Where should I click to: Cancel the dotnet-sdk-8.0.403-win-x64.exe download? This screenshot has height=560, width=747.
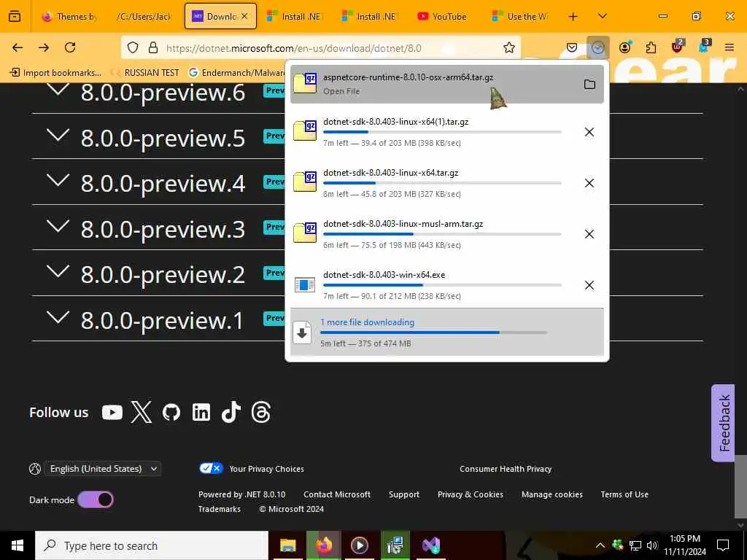589,285
